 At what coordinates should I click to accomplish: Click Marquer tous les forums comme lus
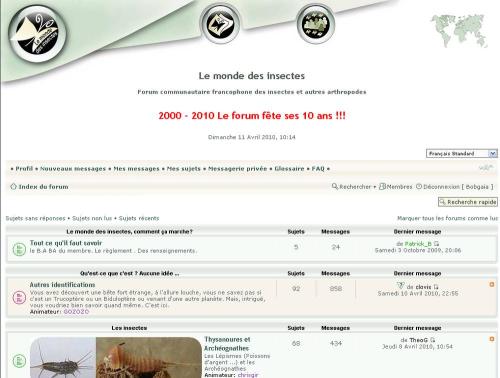(x=447, y=218)
